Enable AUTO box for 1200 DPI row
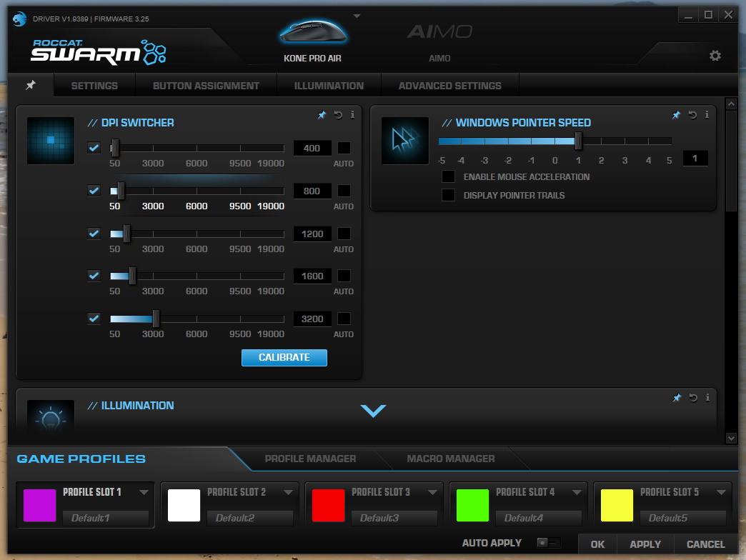The image size is (746, 560). pyautogui.click(x=344, y=234)
